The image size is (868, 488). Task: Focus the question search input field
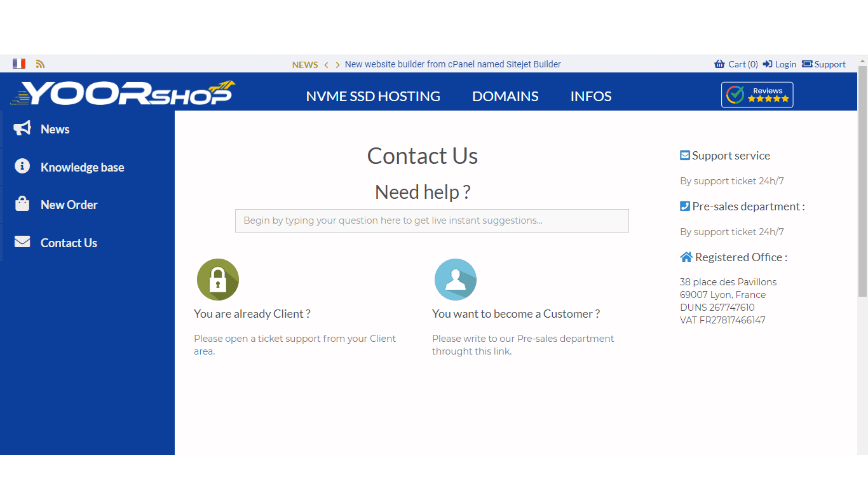pos(432,220)
